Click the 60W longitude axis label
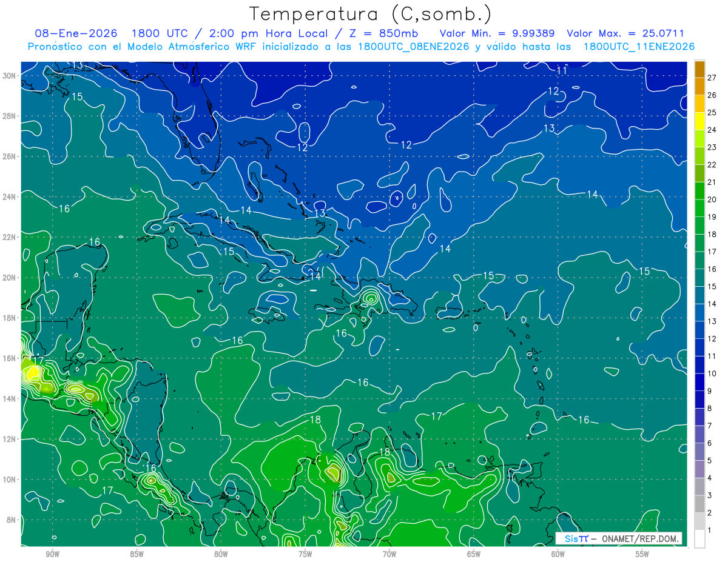The width and height of the screenshot is (728, 562). 558,554
